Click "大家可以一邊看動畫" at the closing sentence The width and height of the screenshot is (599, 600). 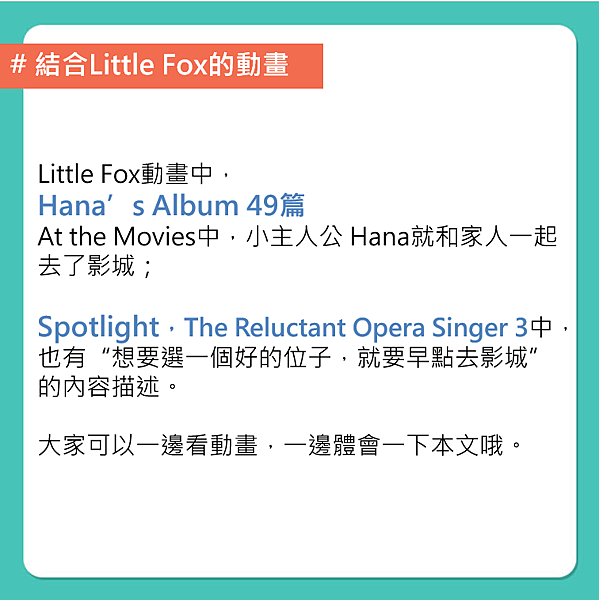coord(148,445)
